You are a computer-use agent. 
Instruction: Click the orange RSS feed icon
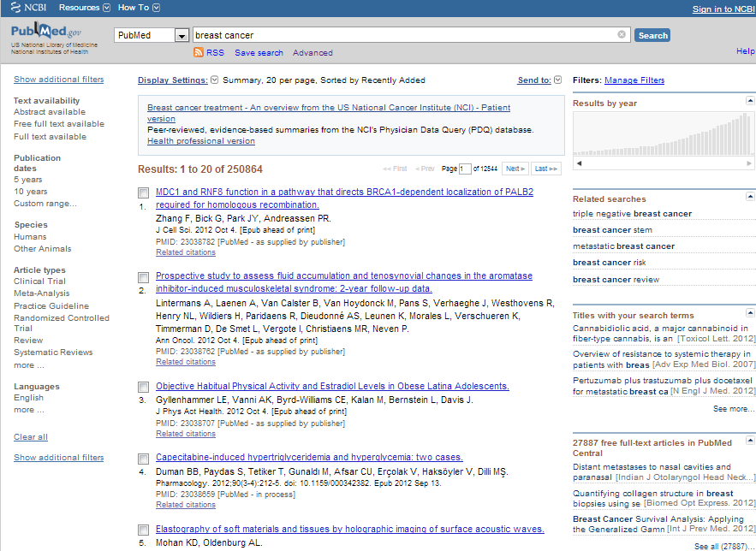[x=198, y=52]
